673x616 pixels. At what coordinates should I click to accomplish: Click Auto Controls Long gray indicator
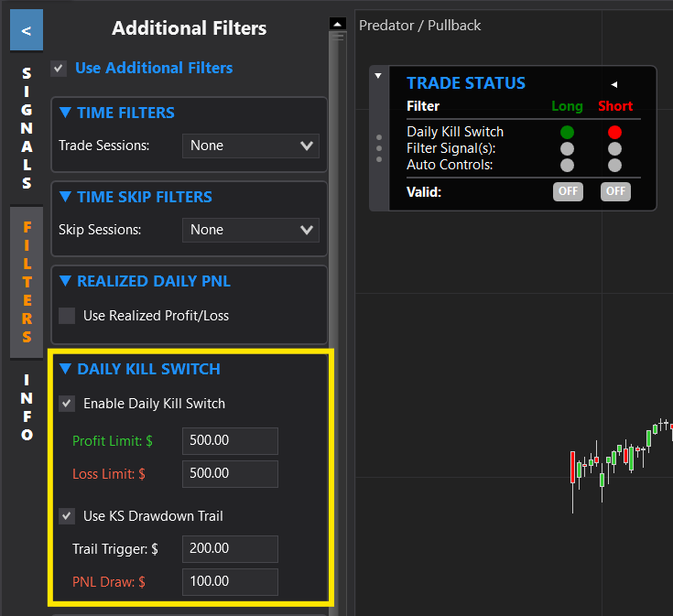pyautogui.click(x=567, y=165)
